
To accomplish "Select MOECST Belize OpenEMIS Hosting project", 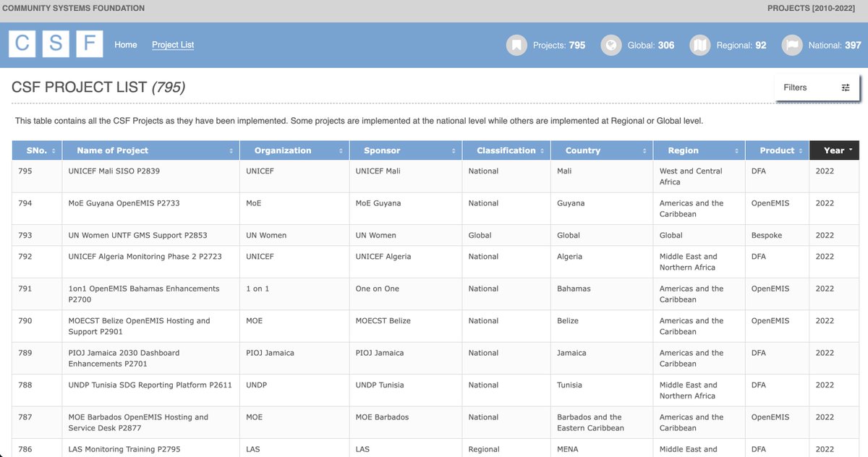I will (x=139, y=326).
